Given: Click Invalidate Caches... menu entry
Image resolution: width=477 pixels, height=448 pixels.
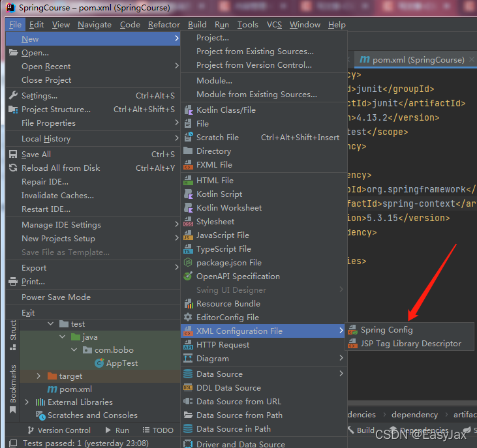Looking at the screenshot, I should click(93, 196).
